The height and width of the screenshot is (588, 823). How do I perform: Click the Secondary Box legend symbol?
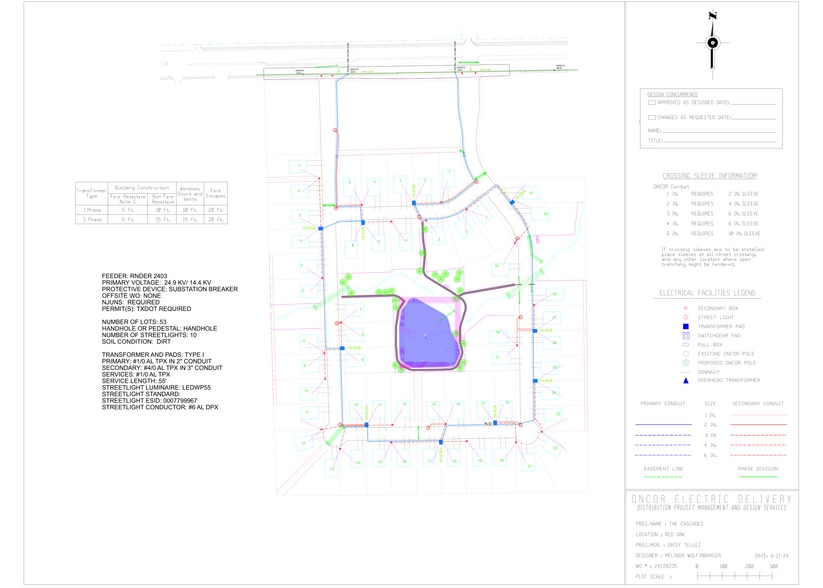click(x=685, y=308)
